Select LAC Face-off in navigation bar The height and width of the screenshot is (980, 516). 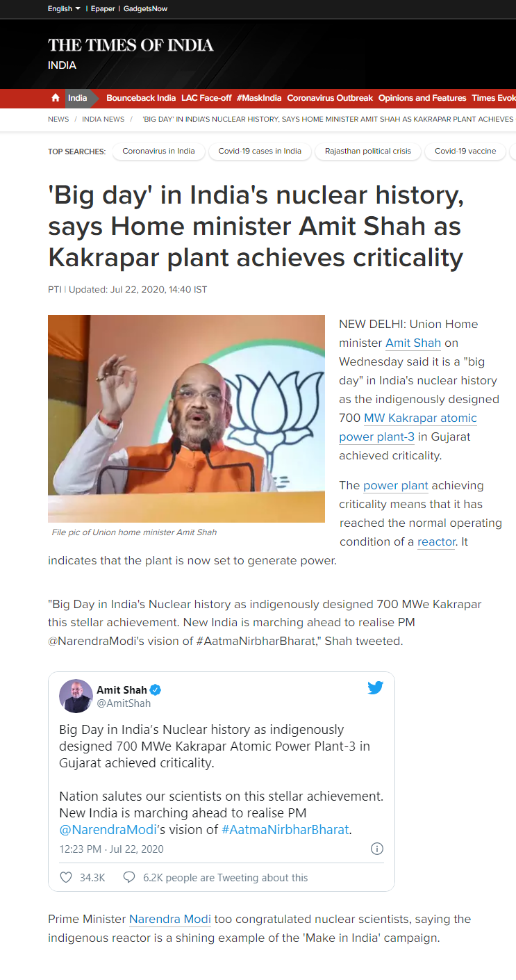tap(206, 98)
